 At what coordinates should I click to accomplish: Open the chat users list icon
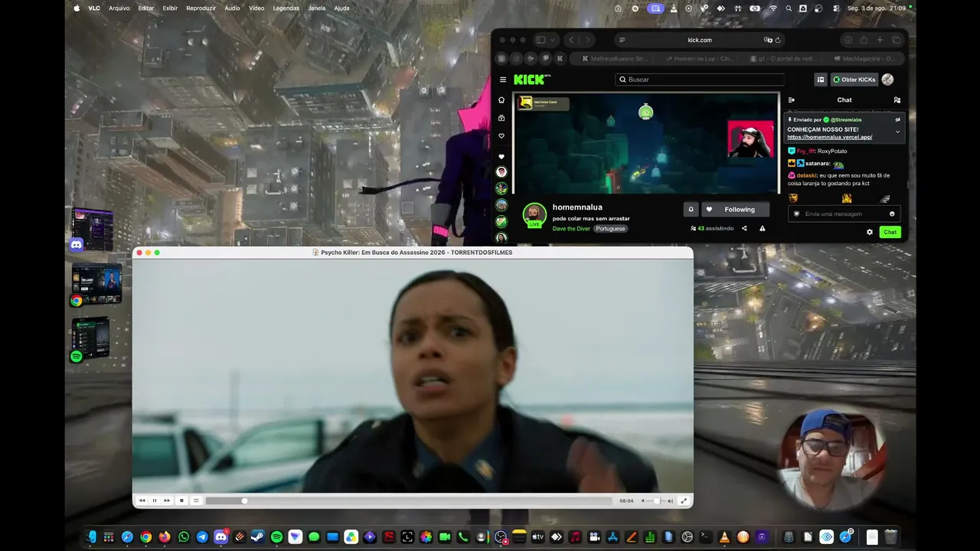[x=897, y=99]
